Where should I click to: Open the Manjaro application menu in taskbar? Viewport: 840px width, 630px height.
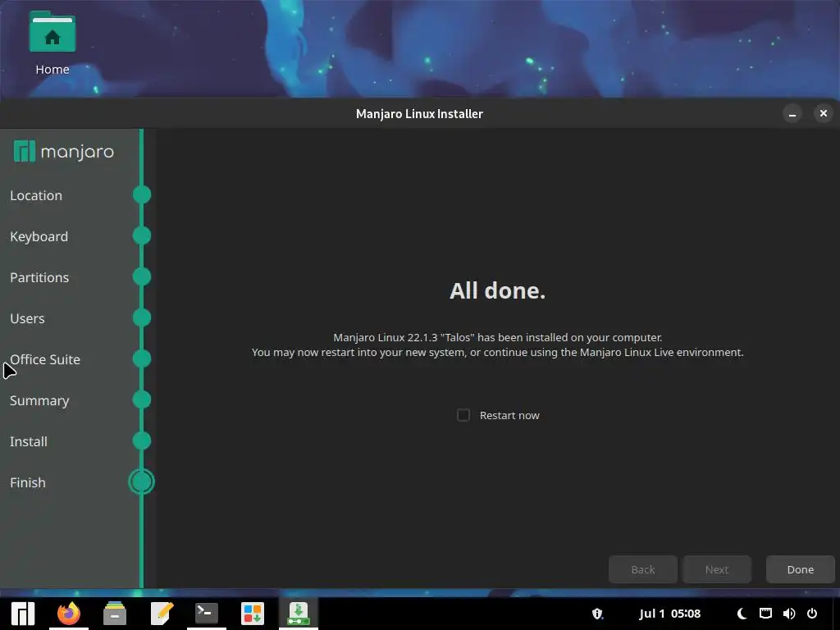point(23,614)
